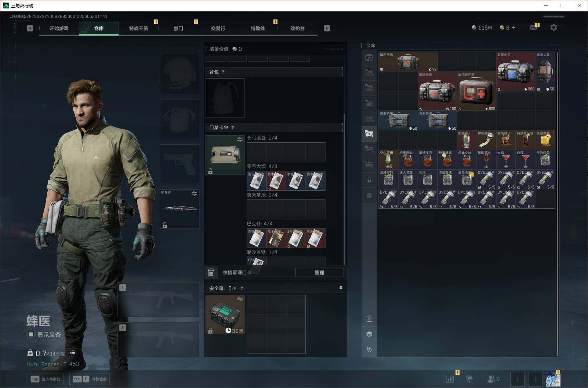This screenshot has height=388, width=588.
Task: Open game settings gear in top bar
Action: click(x=553, y=28)
